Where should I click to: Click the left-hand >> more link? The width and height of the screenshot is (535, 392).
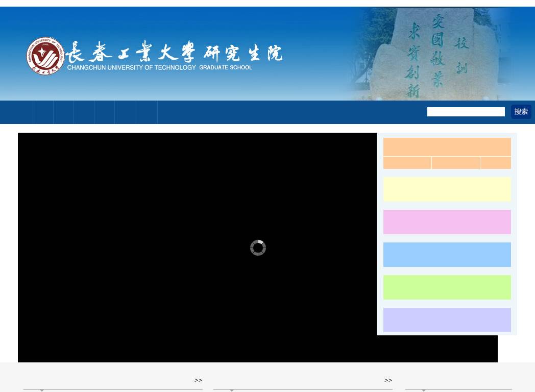point(198,380)
